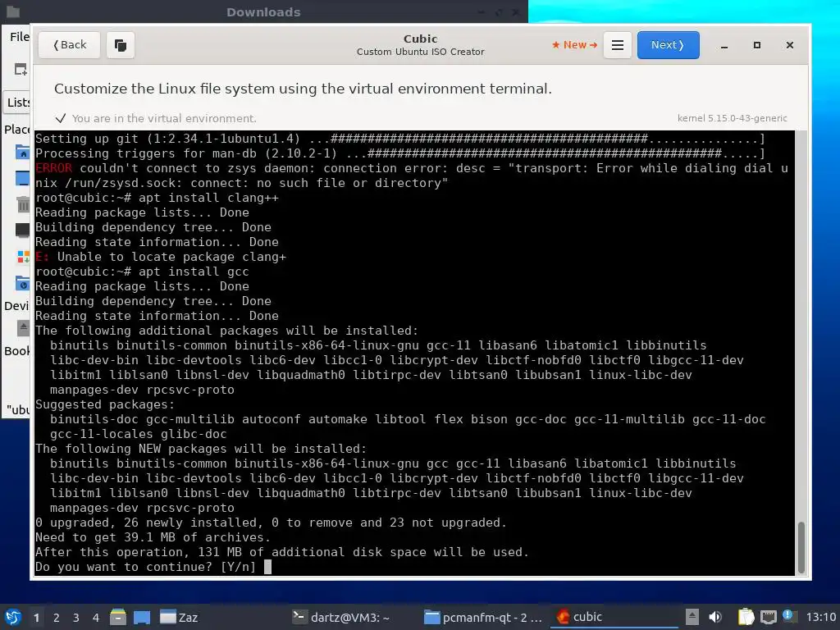The image size is (840, 630).
Task: Click removable media eject tray icon
Action: (692, 617)
